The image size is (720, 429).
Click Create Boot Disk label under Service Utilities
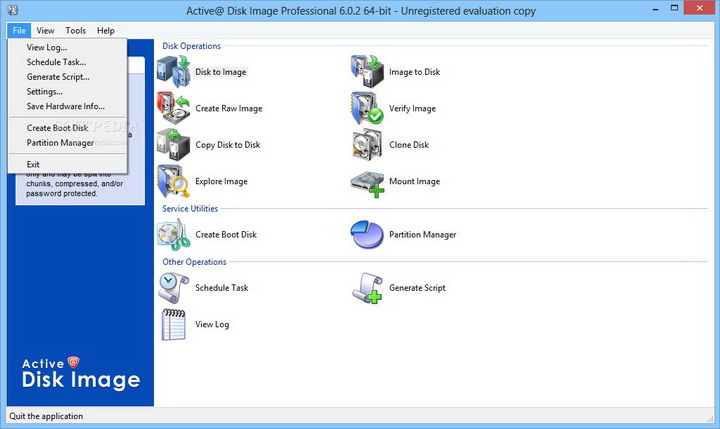tap(226, 235)
